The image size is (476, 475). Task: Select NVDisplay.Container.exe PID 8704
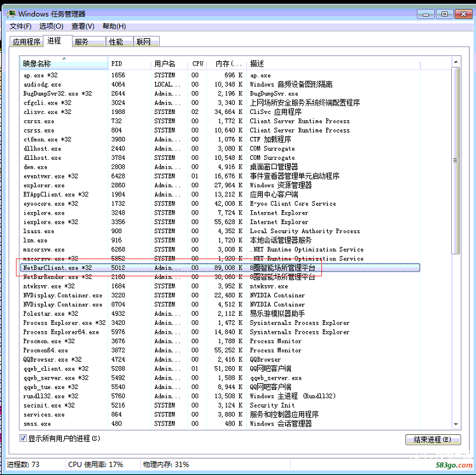tap(220, 304)
